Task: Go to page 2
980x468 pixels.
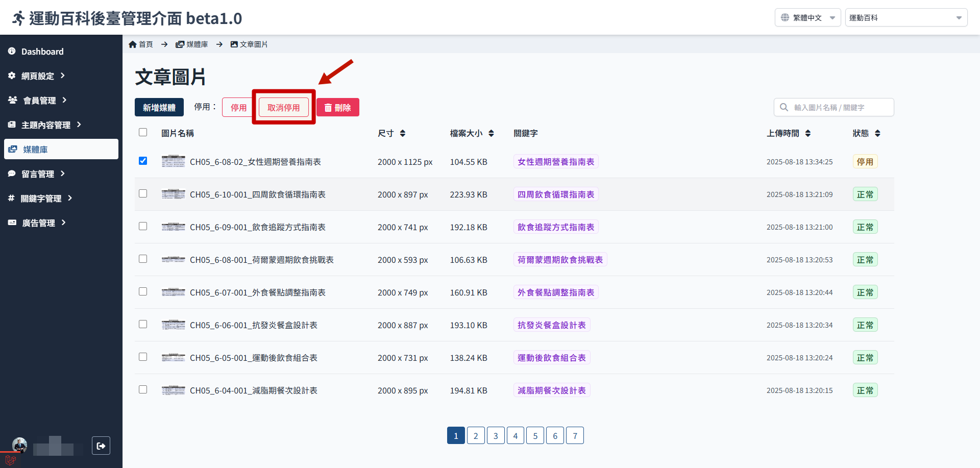Action: coord(476,435)
